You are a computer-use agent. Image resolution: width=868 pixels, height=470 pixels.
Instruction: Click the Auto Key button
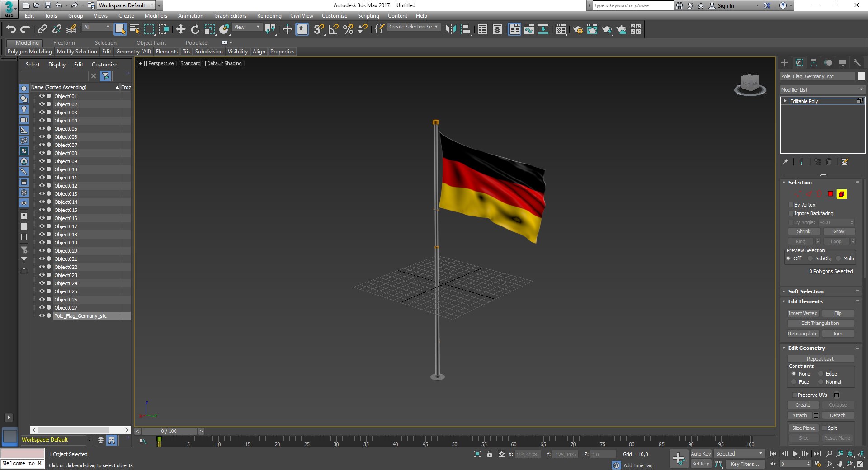point(701,454)
